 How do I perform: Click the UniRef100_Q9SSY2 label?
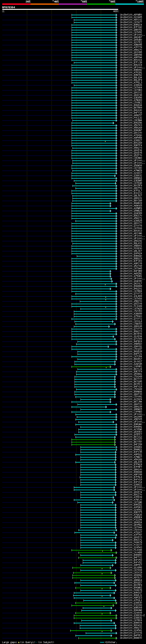point(131,93)
